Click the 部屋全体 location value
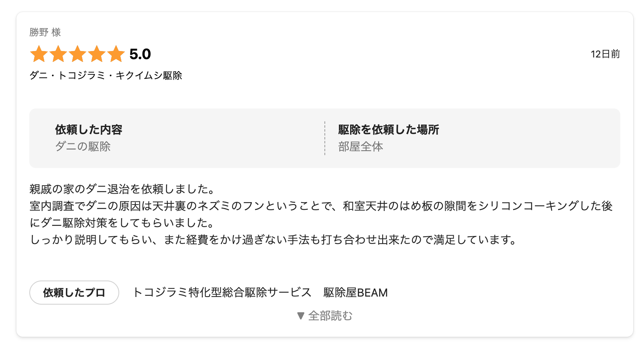 coord(361,147)
